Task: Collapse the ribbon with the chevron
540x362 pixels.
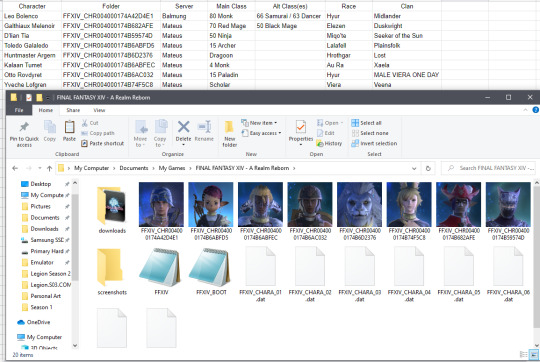Action: [x=525, y=110]
